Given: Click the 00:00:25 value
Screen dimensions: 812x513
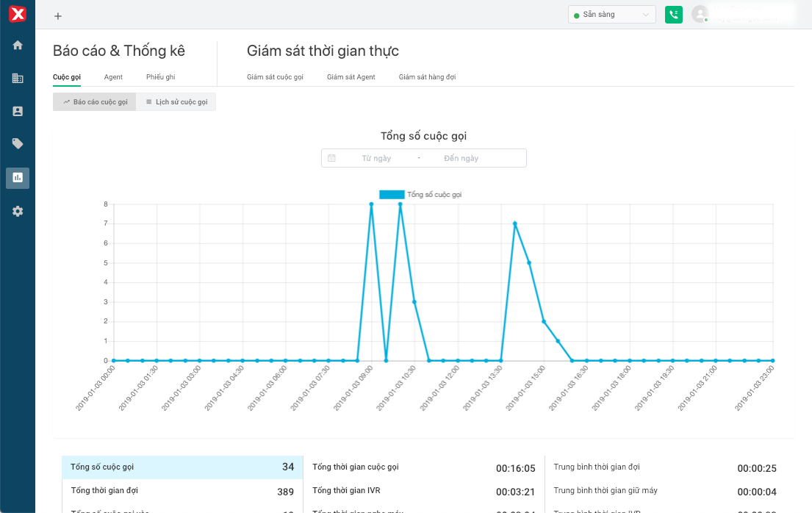Looking at the screenshot, I should [x=757, y=468].
